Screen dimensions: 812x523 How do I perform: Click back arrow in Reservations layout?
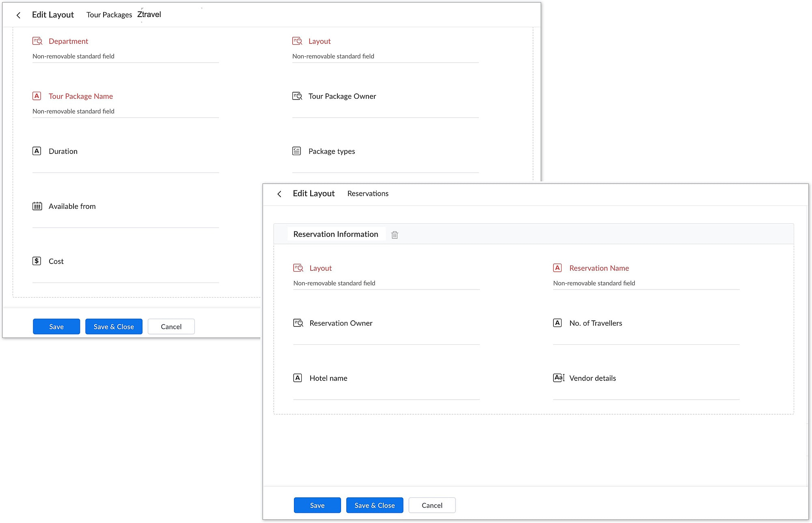(x=279, y=194)
